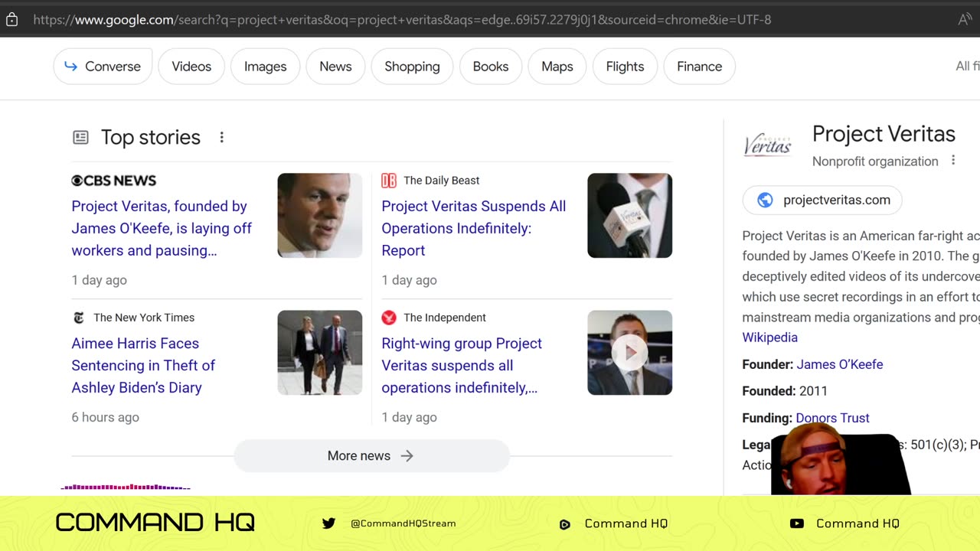Click the 'Founded: 2011' text
The image size is (980, 551).
[785, 391]
